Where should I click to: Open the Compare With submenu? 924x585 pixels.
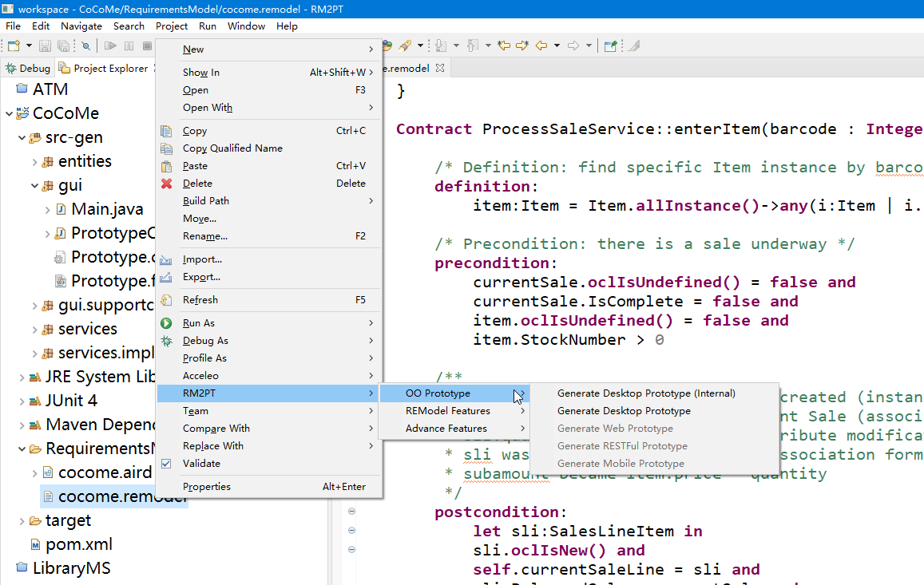(270, 429)
